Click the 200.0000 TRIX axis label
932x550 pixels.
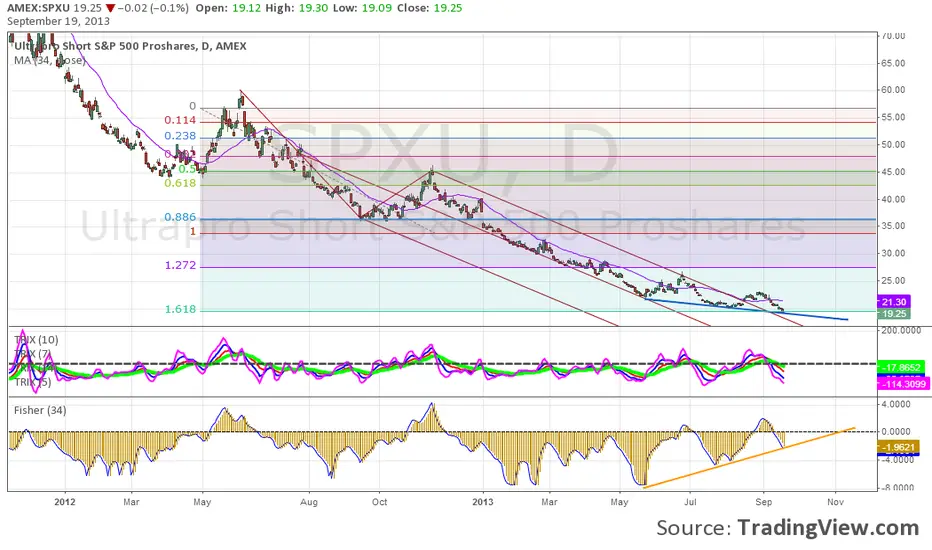pos(900,331)
